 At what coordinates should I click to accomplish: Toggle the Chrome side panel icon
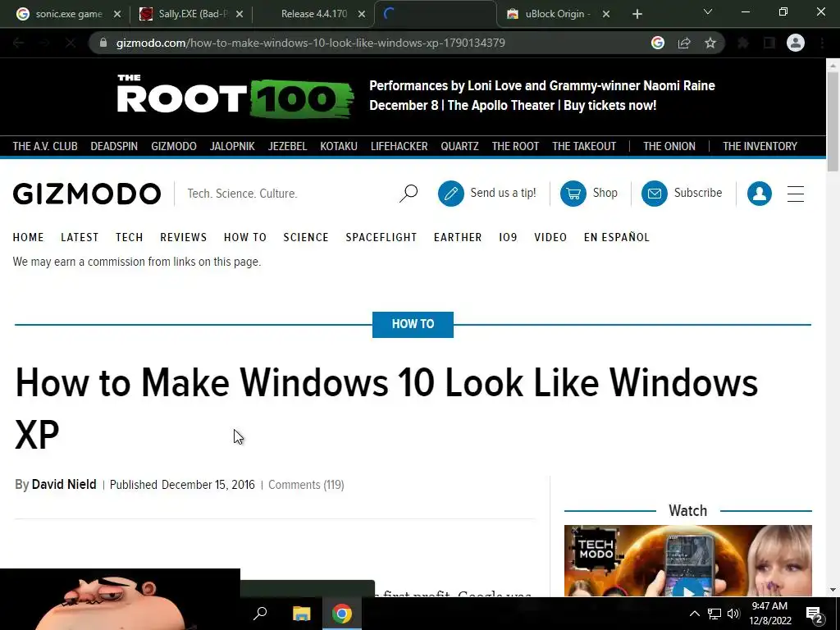click(x=769, y=43)
